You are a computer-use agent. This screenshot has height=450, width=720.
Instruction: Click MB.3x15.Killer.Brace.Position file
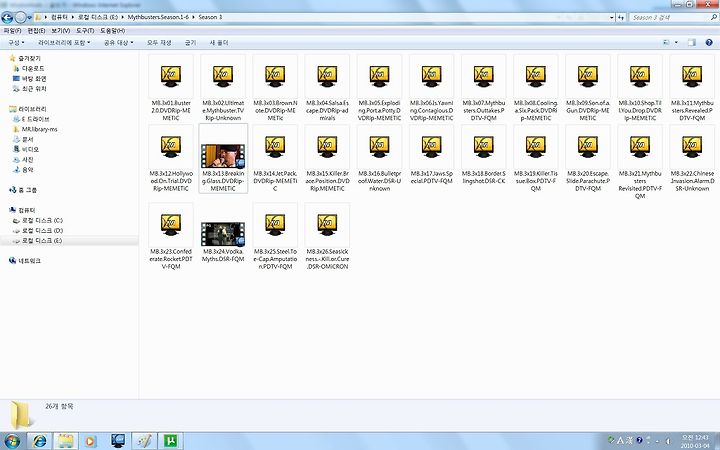(x=327, y=158)
